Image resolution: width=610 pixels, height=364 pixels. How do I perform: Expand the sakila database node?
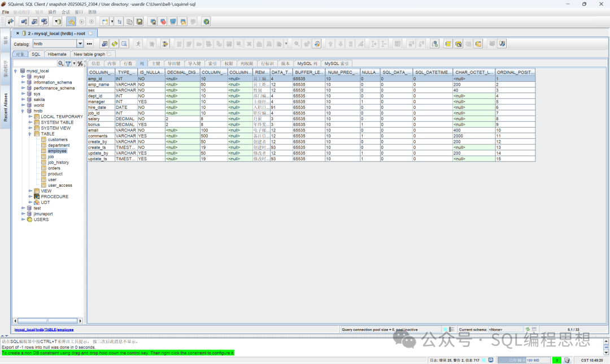point(23,99)
